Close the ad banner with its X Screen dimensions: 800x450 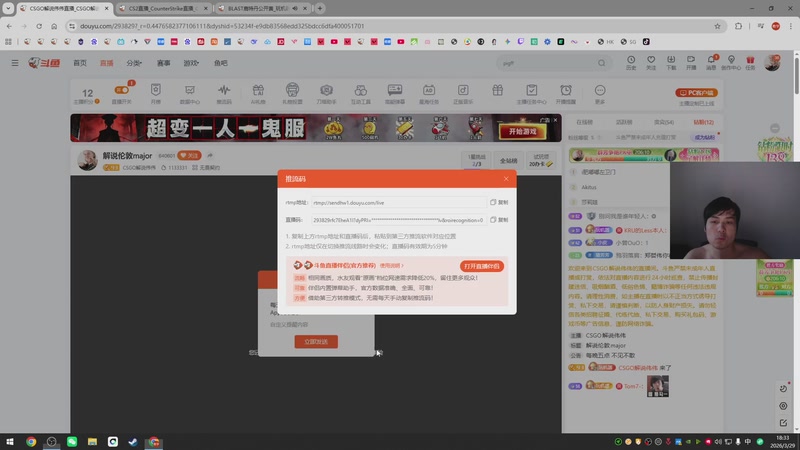[x=555, y=120]
